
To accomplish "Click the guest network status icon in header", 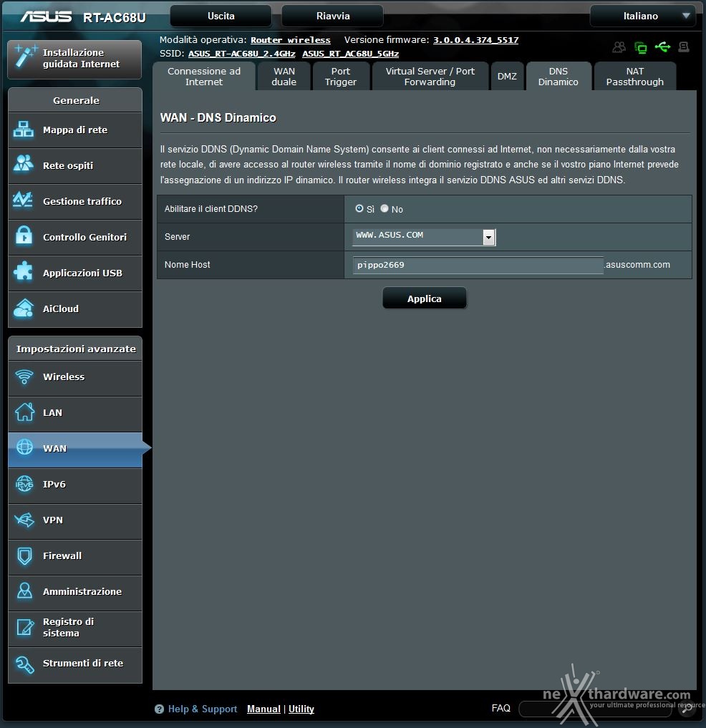I will (x=619, y=47).
